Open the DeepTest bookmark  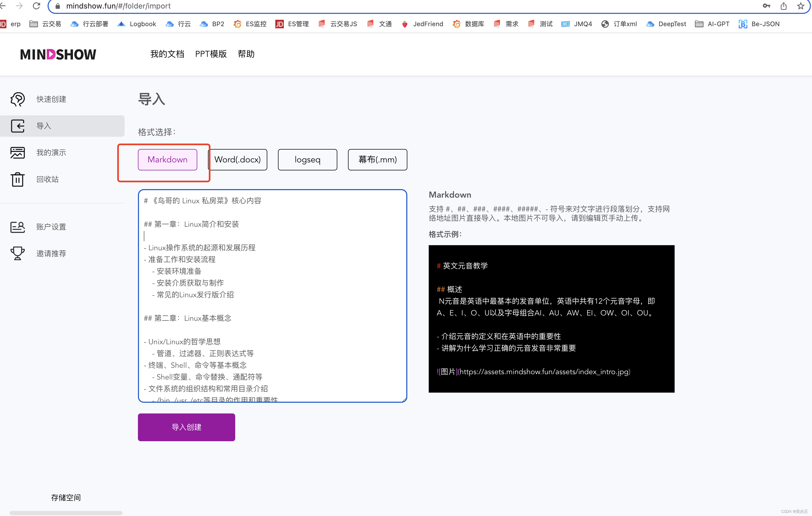(666, 24)
